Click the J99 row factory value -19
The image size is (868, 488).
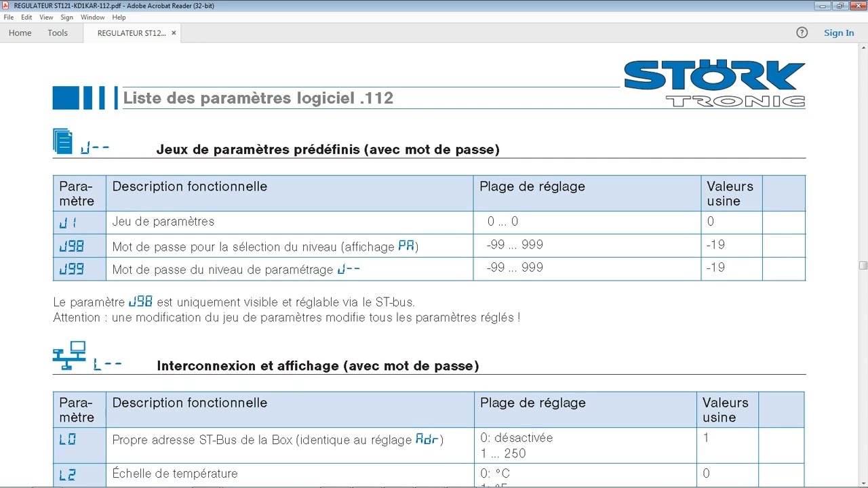coord(715,268)
